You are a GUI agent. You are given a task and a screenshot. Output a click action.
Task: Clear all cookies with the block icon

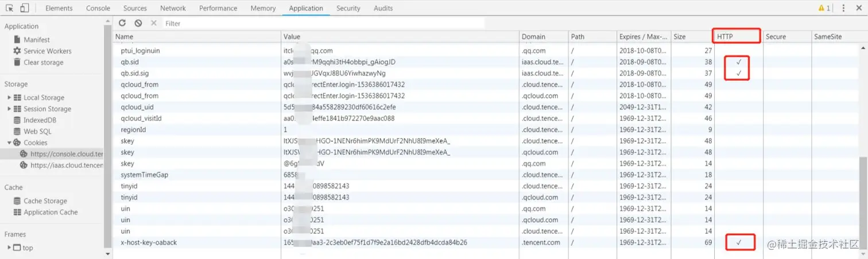[138, 23]
